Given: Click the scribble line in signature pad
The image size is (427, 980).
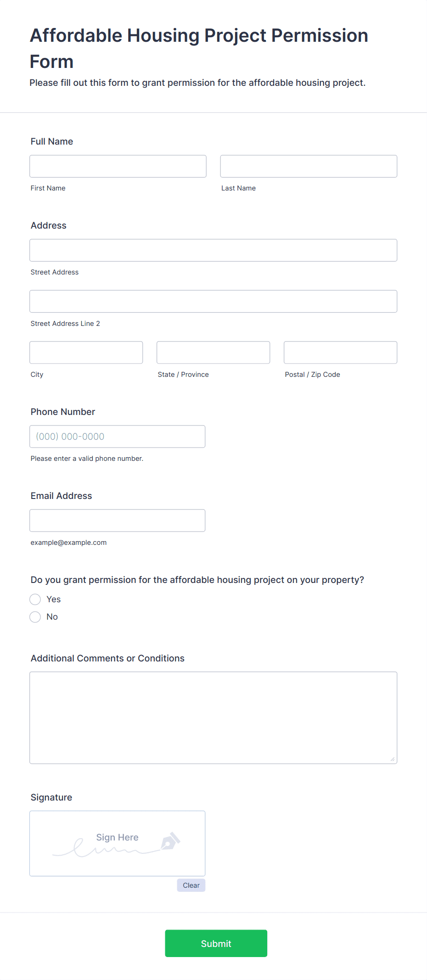Looking at the screenshot, I should pos(107,849).
